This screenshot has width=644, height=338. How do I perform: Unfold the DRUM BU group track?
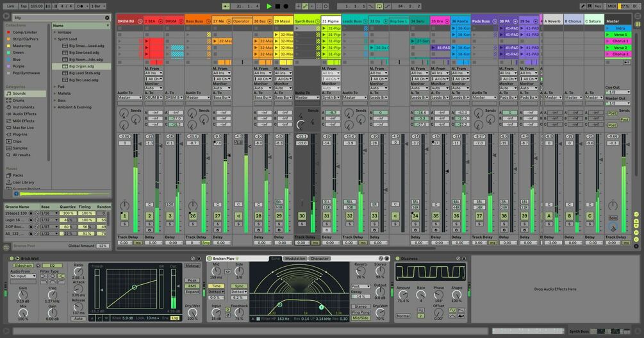click(140, 21)
